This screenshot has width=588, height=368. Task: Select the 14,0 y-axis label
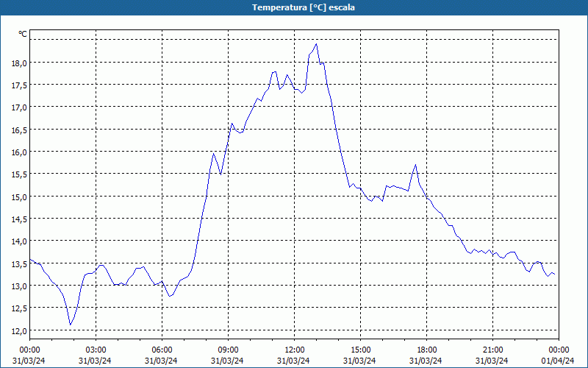[x=19, y=241]
